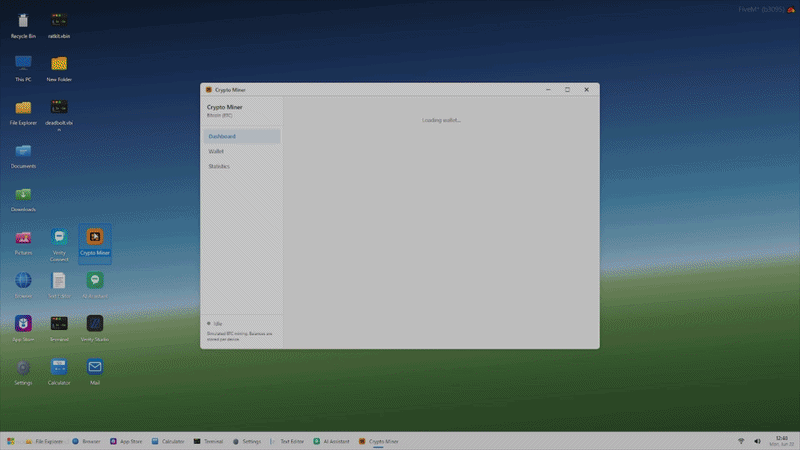This screenshot has height=450, width=800.
Task: Switch to the Wallet section
Action: pos(242,152)
